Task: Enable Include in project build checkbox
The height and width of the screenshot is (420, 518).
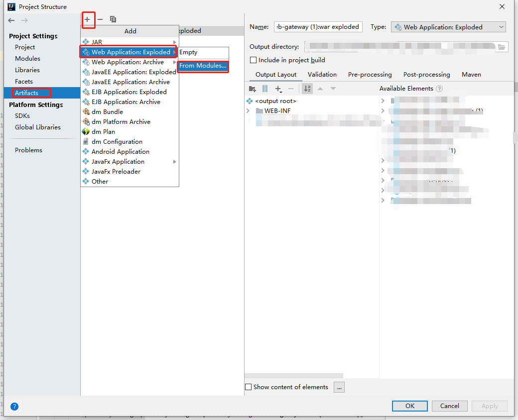Action: [254, 60]
